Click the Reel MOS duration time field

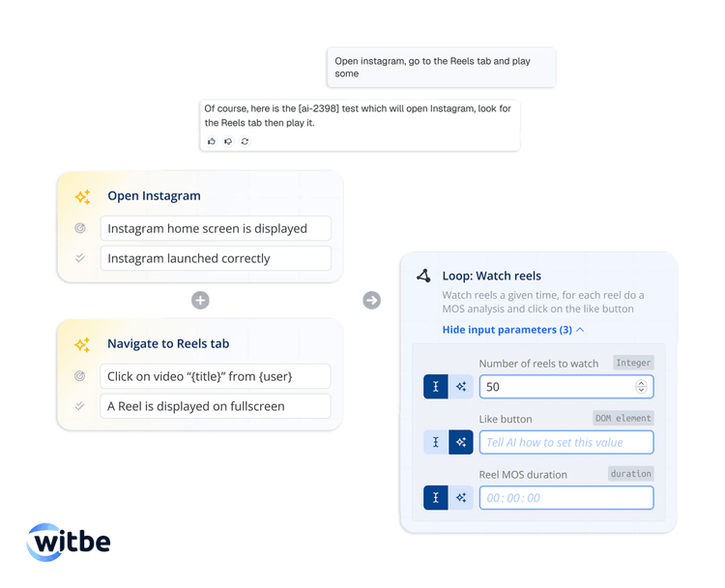click(566, 497)
